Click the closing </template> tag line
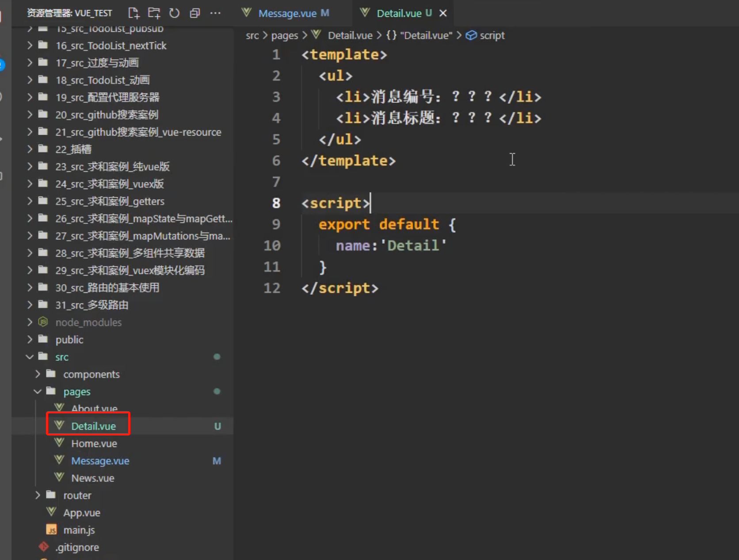Screen dimensions: 739x560 [x=349, y=161]
